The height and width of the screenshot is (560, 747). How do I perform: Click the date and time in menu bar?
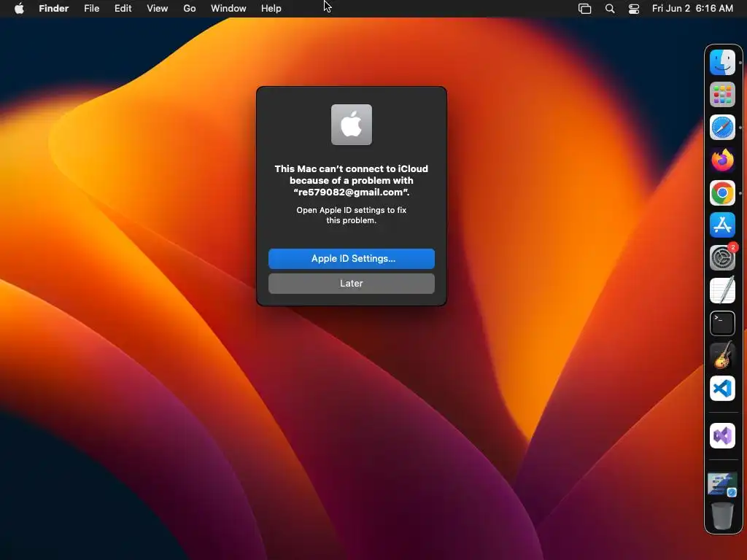(x=692, y=8)
